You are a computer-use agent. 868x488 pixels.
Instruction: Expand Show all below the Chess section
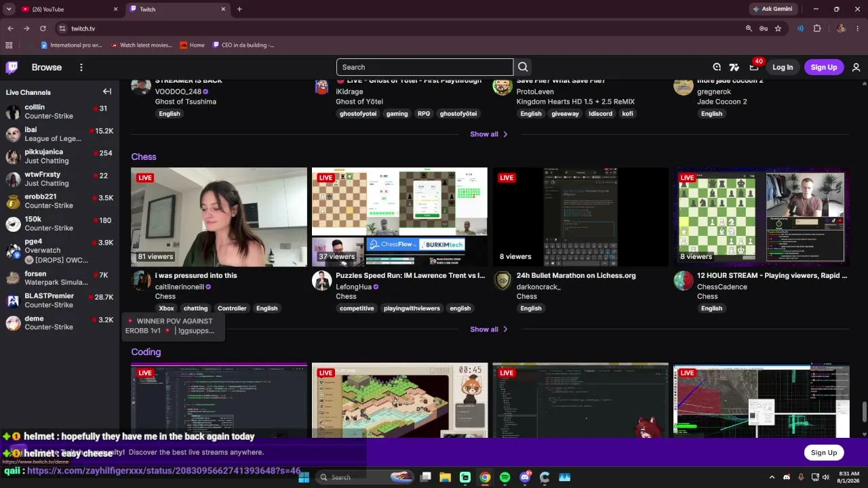[x=489, y=329]
